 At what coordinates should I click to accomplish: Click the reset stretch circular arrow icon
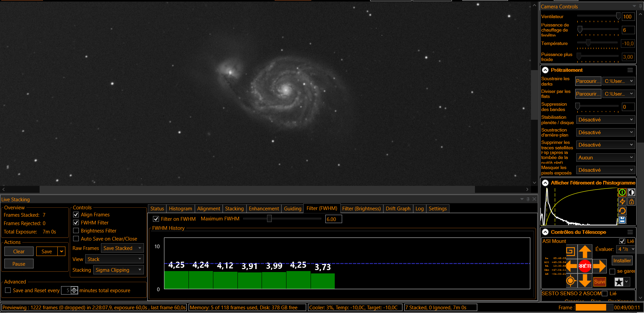(x=622, y=211)
